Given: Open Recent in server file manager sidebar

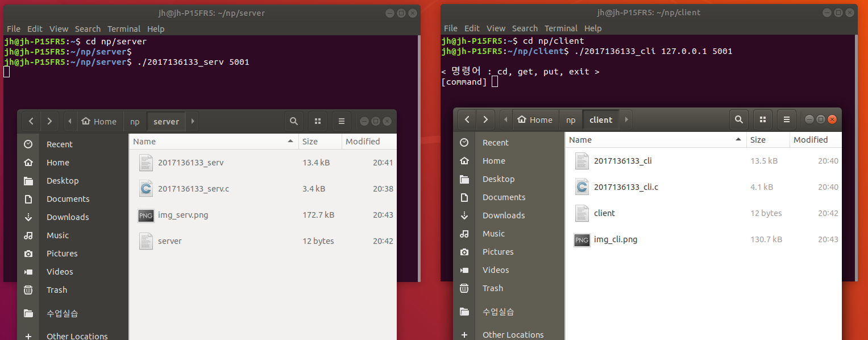Looking at the screenshot, I should point(73,144).
